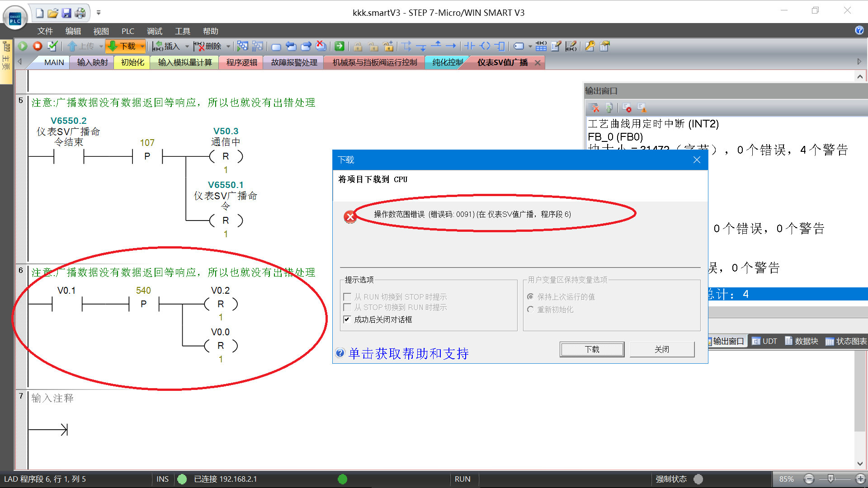Switch to the 数据块 panel tab
The width and height of the screenshot is (868, 488).
click(x=802, y=341)
